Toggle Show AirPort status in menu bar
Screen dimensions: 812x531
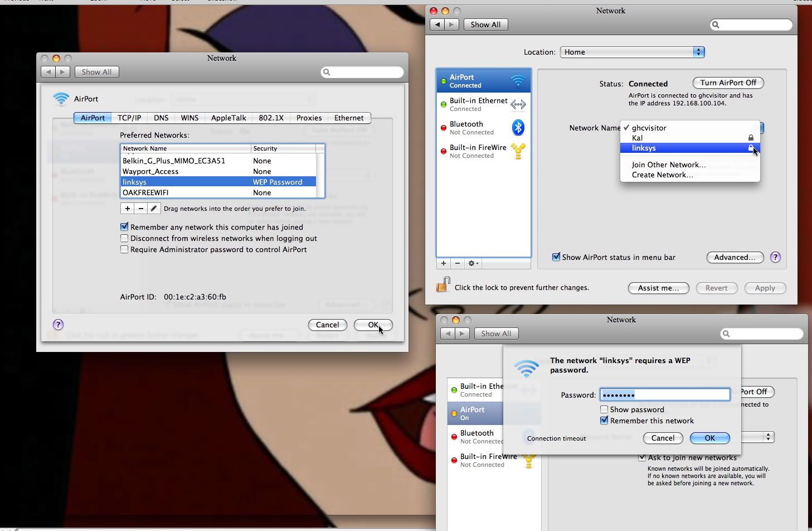(x=556, y=257)
